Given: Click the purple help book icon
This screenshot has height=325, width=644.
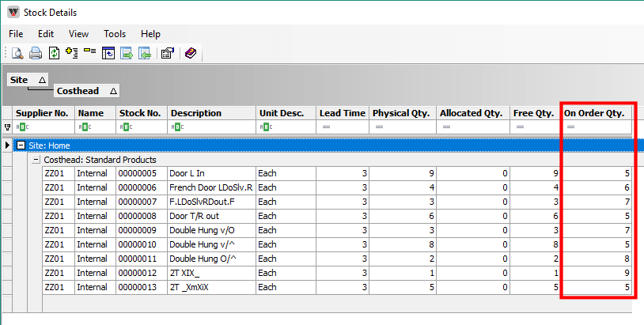Looking at the screenshot, I should [191, 54].
